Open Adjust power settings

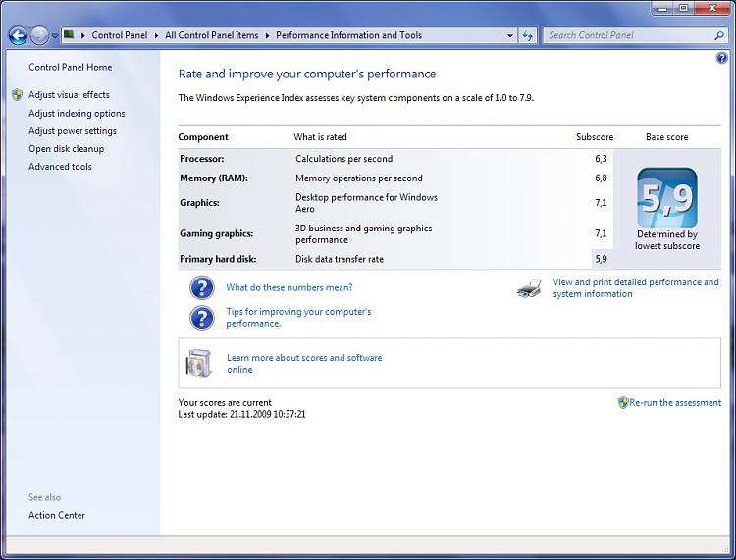point(73,131)
